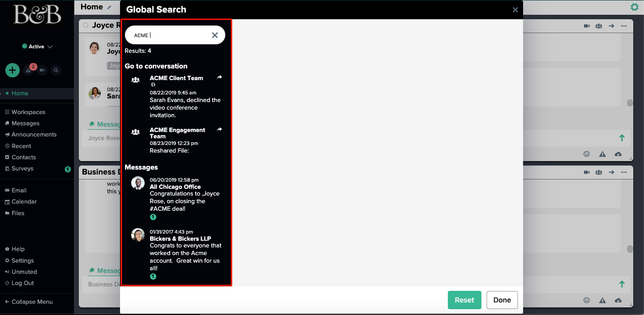Open participants icon in Business panel header

coord(599,172)
